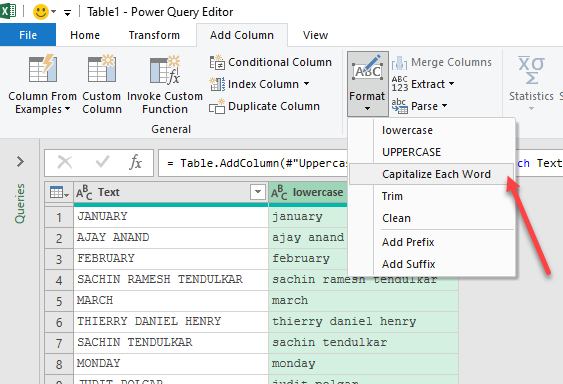Switch to the Home tab
This screenshot has height=384, width=563.
coord(85,35)
